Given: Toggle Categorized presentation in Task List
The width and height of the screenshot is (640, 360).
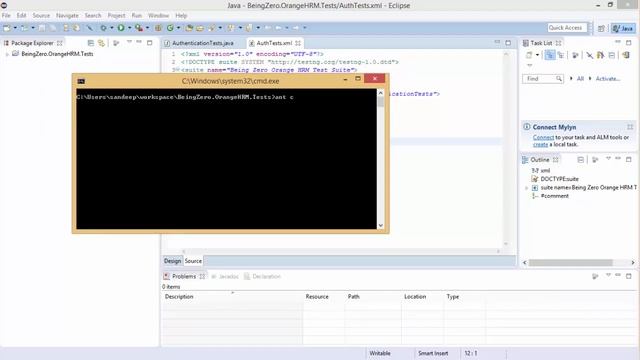Looking at the screenshot, I should 550,55.
